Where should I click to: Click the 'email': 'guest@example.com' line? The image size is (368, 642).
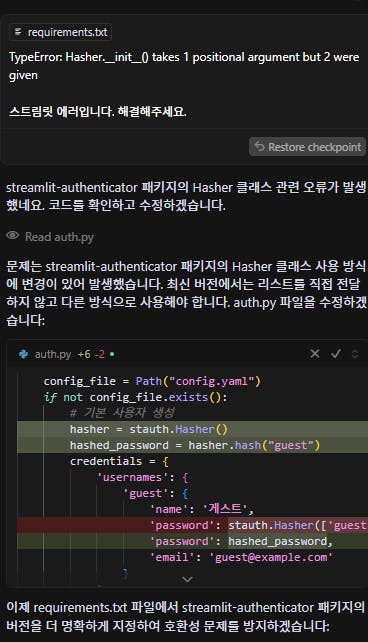pyautogui.click(x=242, y=557)
